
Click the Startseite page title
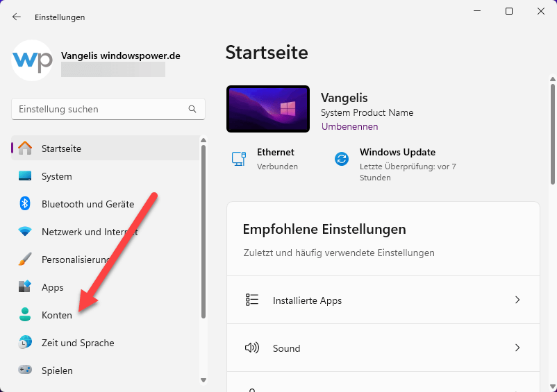coord(267,53)
